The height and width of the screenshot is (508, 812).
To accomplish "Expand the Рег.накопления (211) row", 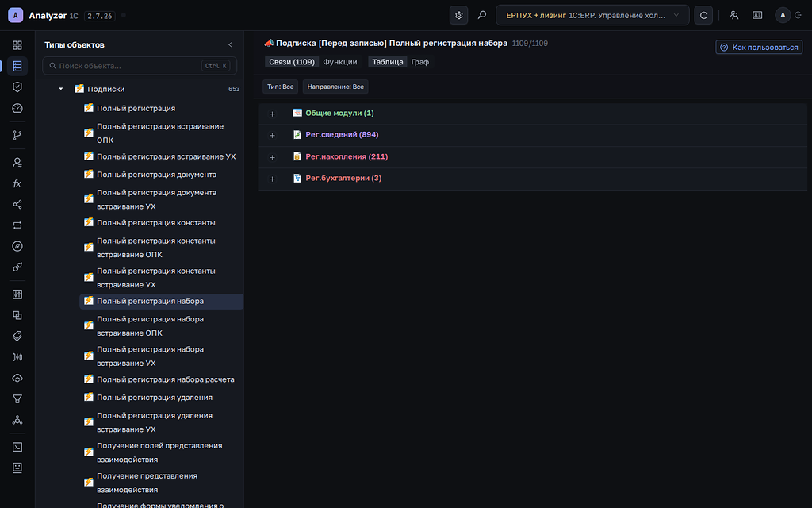I will pos(273,157).
